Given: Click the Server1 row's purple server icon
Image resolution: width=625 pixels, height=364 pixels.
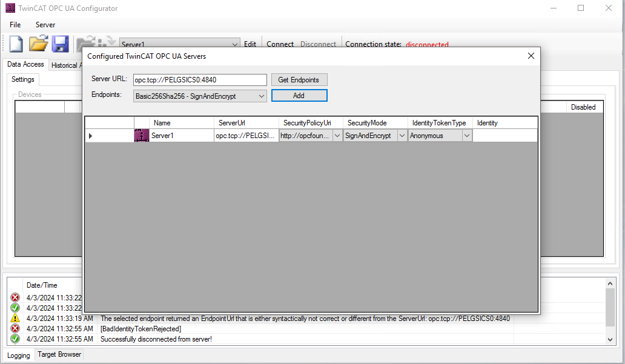Looking at the screenshot, I should click(141, 136).
